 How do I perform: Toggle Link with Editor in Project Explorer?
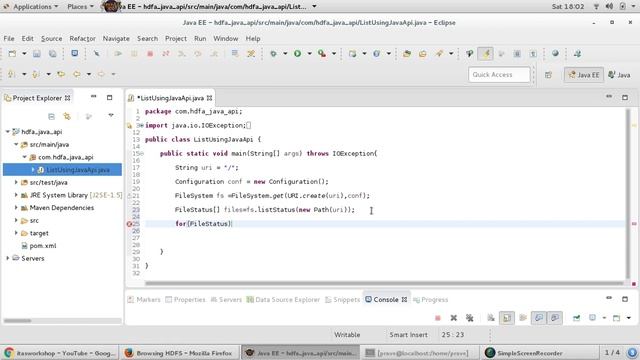point(67,116)
